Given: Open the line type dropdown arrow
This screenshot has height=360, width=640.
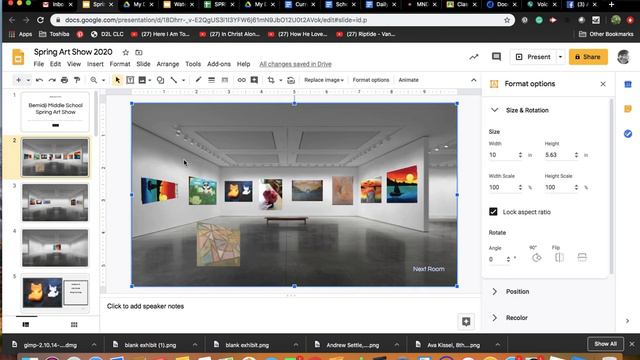Looking at the screenshot, I should pyautogui.click(x=183, y=80).
